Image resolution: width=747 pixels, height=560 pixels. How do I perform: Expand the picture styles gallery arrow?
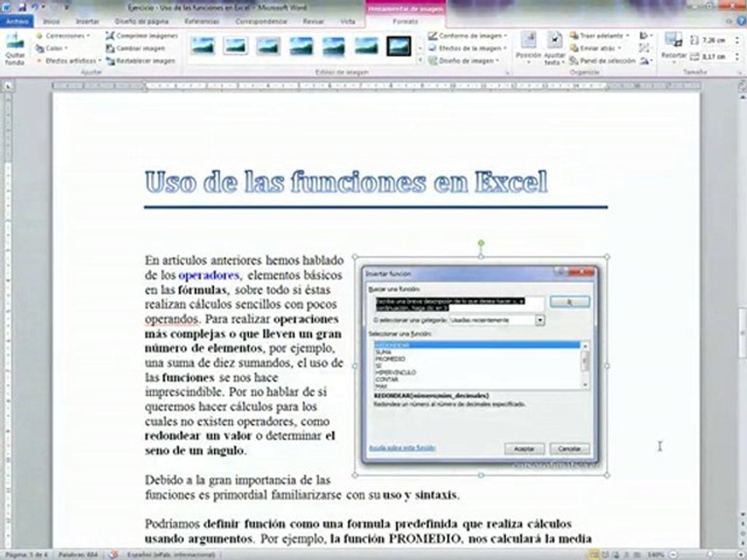420,61
